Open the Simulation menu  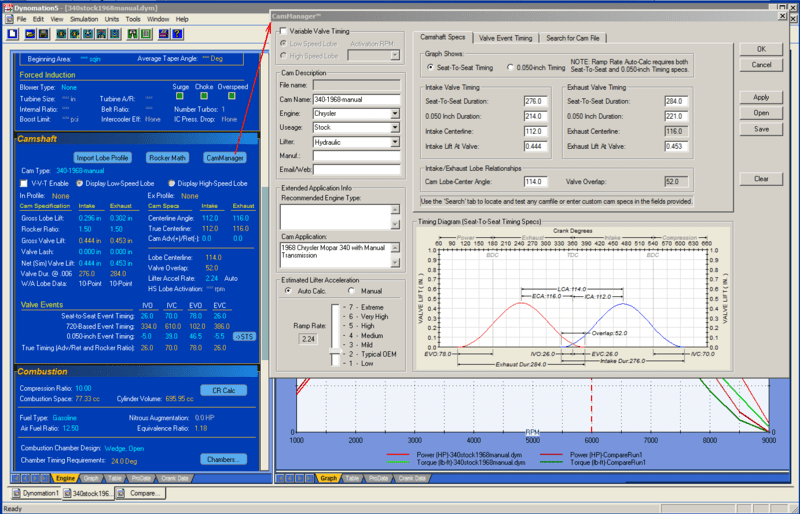pos(84,19)
